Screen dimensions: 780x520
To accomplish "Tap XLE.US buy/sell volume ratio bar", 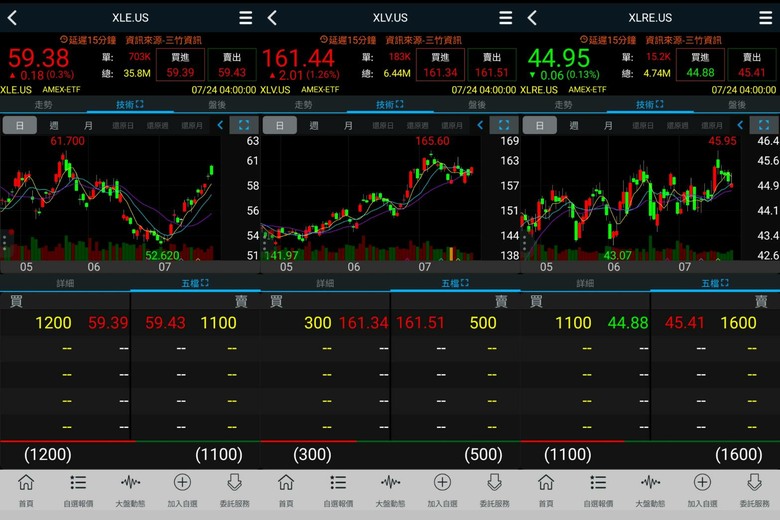I will click(130, 441).
